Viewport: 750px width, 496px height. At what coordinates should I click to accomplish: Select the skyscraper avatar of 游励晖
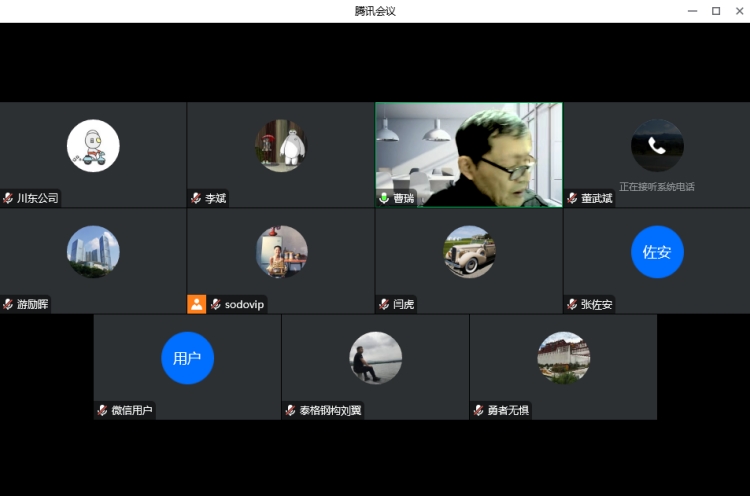pyautogui.click(x=93, y=252)
